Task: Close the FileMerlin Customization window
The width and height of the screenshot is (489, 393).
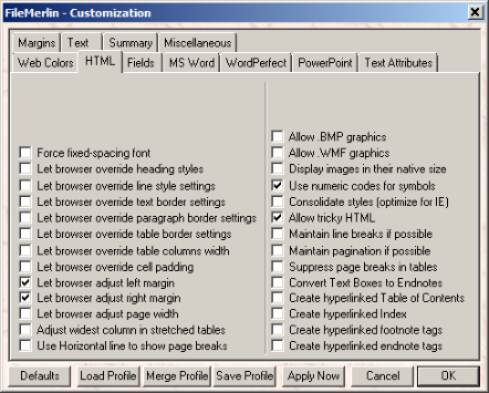Action: 475,12
